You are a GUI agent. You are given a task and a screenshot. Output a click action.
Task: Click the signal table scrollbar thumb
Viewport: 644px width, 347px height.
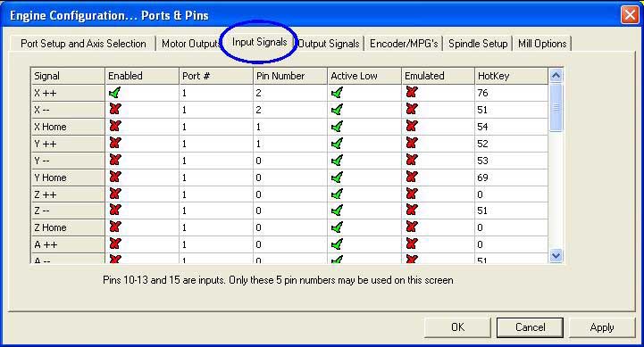pos(556,107)
